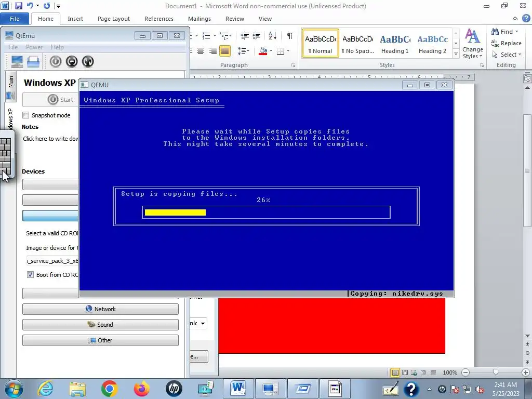The height and width of the screenshot is (399, 532).
Task: Open the Word File tab
Action: pyautogui.click(x=15, y=19)
